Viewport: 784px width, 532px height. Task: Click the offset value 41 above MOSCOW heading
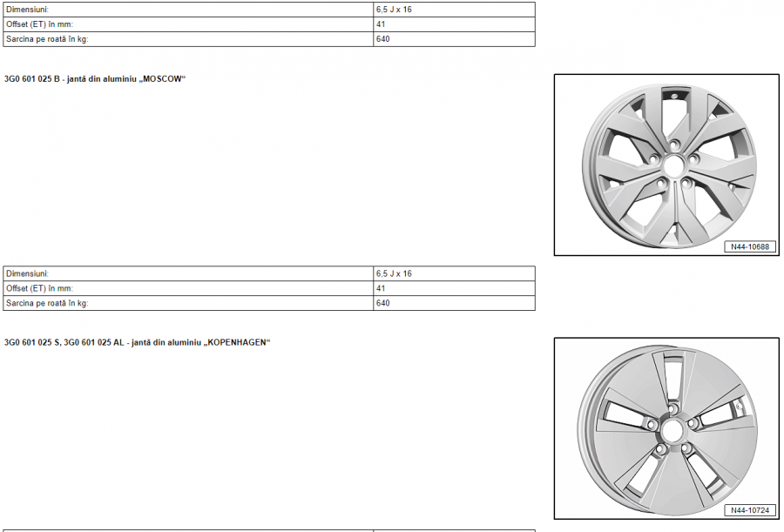pos(381,24)
